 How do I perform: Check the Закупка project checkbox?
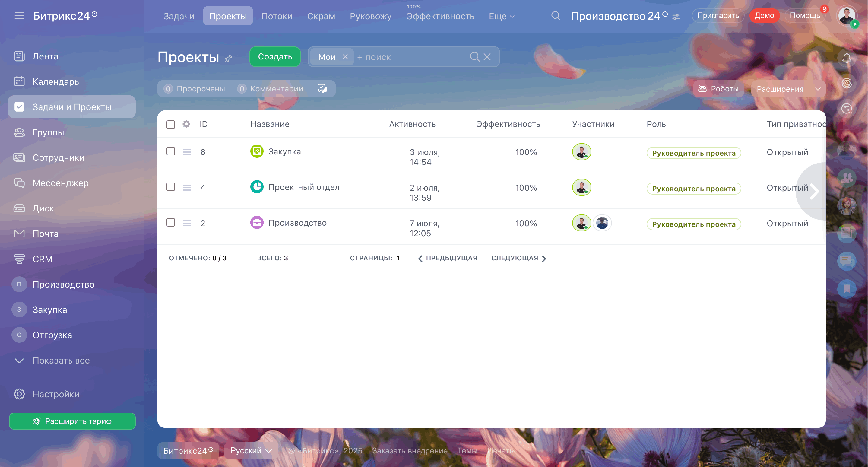click(x=171, y=151)
